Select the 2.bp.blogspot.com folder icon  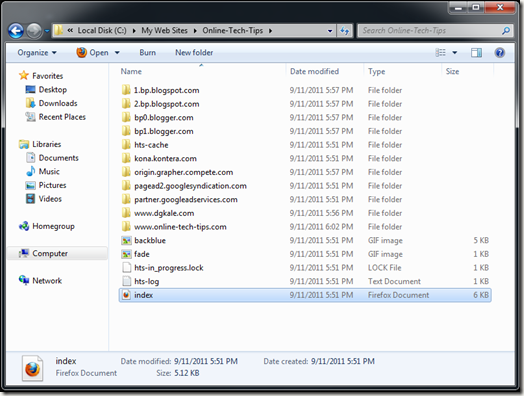[126, 104]
